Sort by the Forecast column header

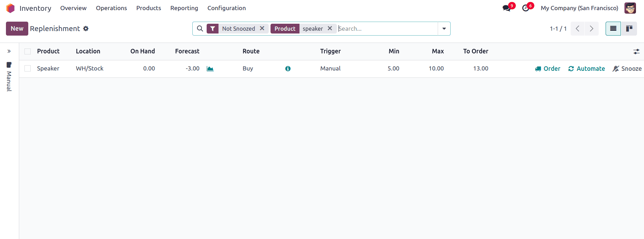coord(187,51)
